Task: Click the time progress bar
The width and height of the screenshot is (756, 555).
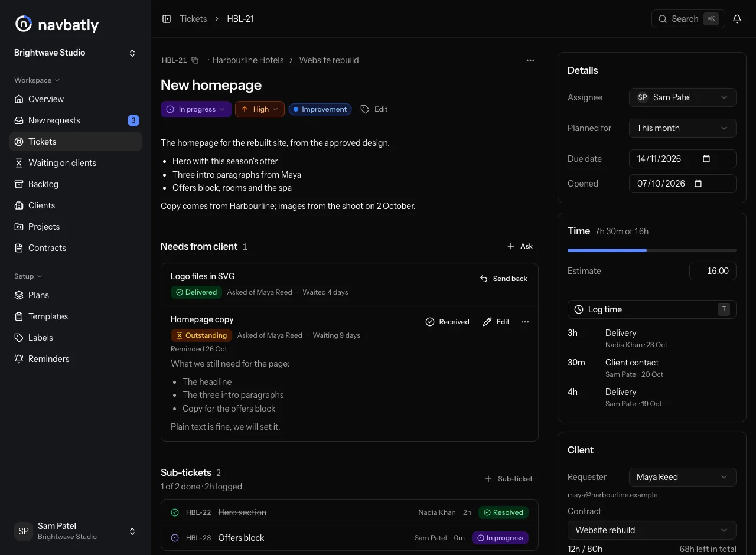Action: click(652, 250)
